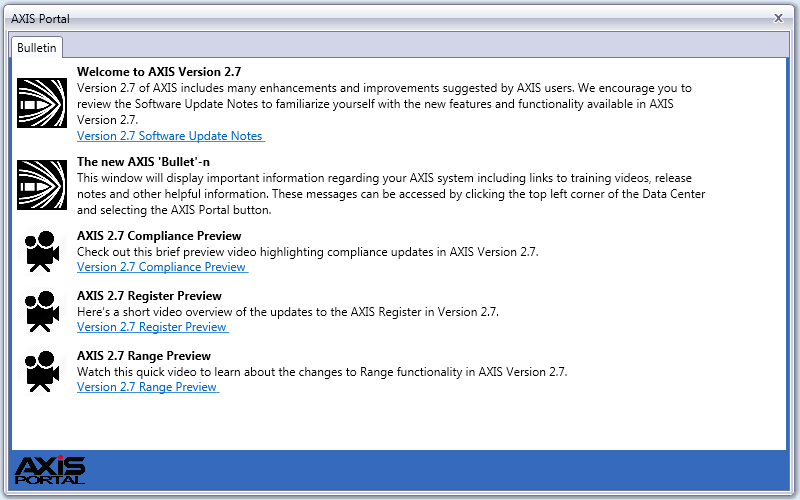Image resolution: width=800 pixels, height=500 pixels.
Task: Click the 'The new AXIS Bullet-n' heading
Action: tap(143, 162)
